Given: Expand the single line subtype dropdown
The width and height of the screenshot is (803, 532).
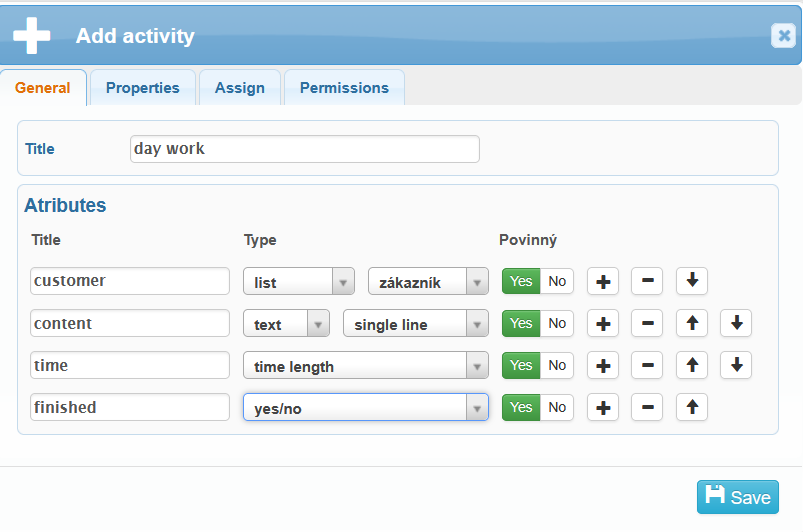Looking at the screenshot, I should tap(415, 324).
